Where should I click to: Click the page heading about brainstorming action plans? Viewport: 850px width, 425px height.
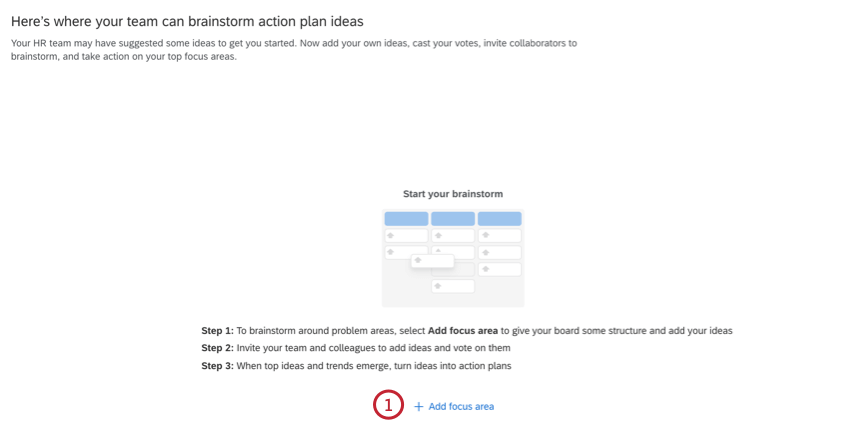coord(187,20)
